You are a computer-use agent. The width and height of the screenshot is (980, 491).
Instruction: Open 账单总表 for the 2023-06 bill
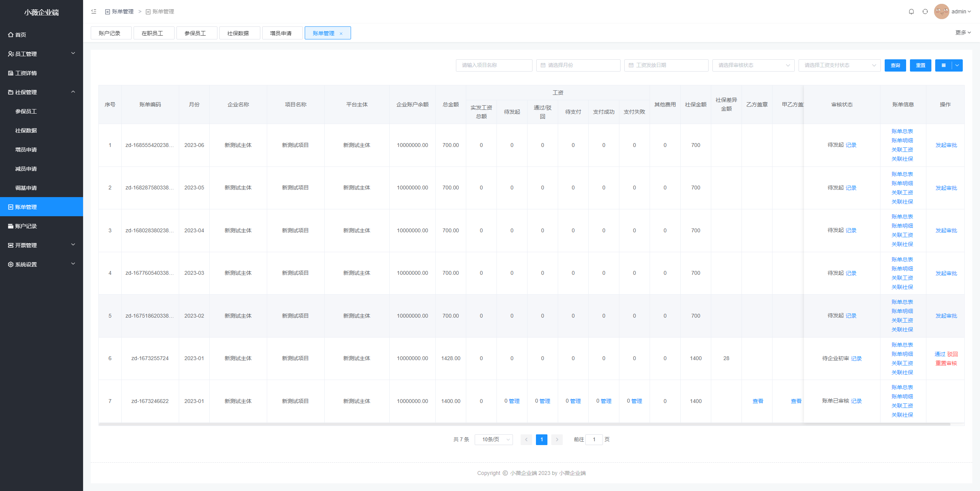tap(902, 131)
